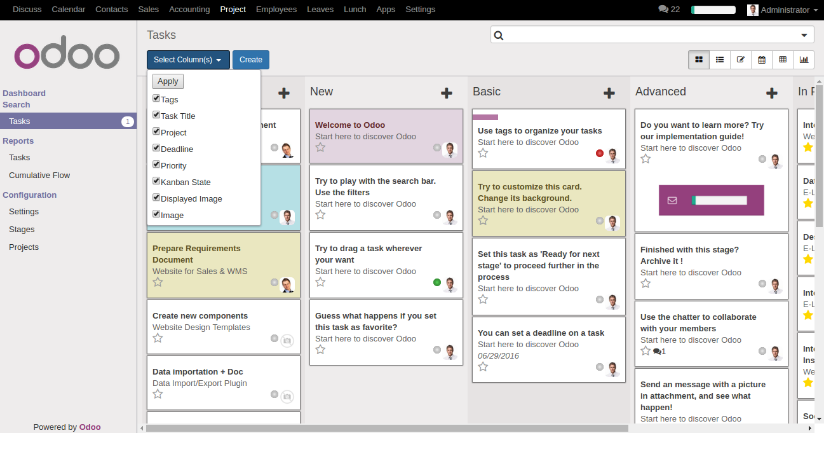
Task: Click avatar on Welcome to Odoo card
Action: 450,150
